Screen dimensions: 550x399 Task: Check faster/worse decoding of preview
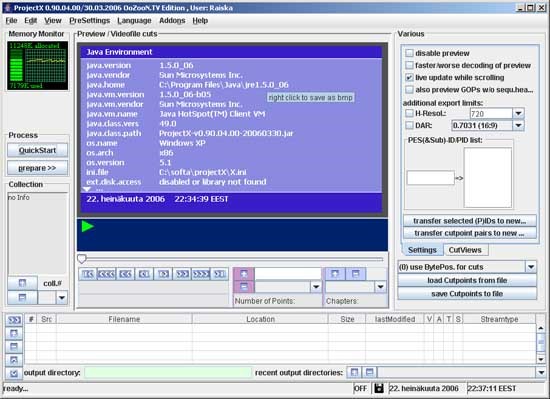(x=409, y=65)
